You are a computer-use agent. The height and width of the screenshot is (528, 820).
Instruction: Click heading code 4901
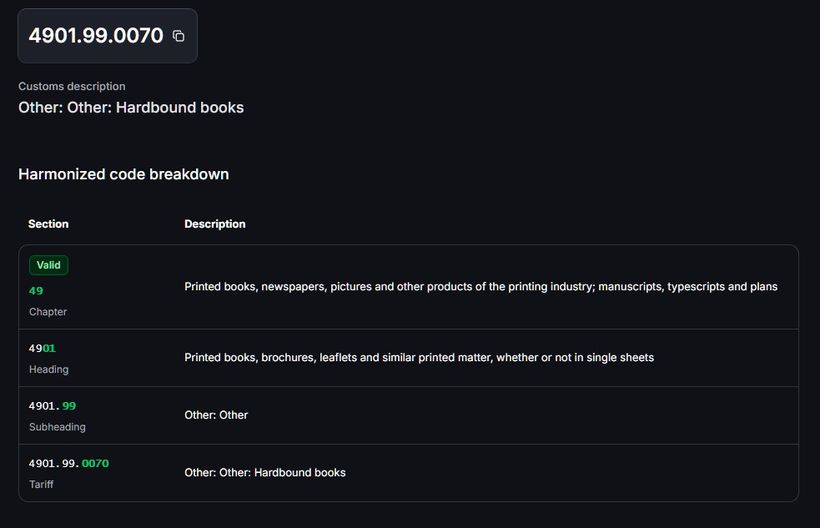coord(42,348)
